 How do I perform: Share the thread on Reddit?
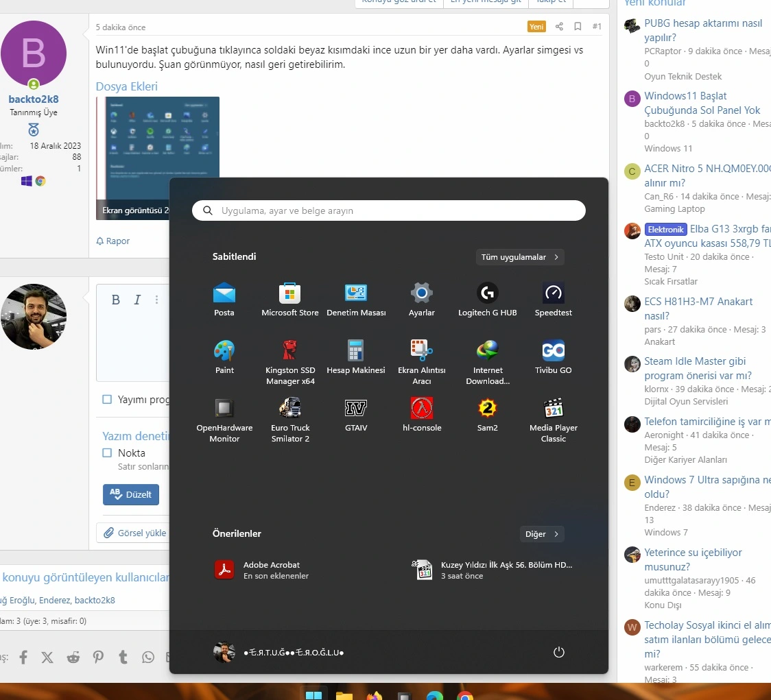[x=73, y=657]
